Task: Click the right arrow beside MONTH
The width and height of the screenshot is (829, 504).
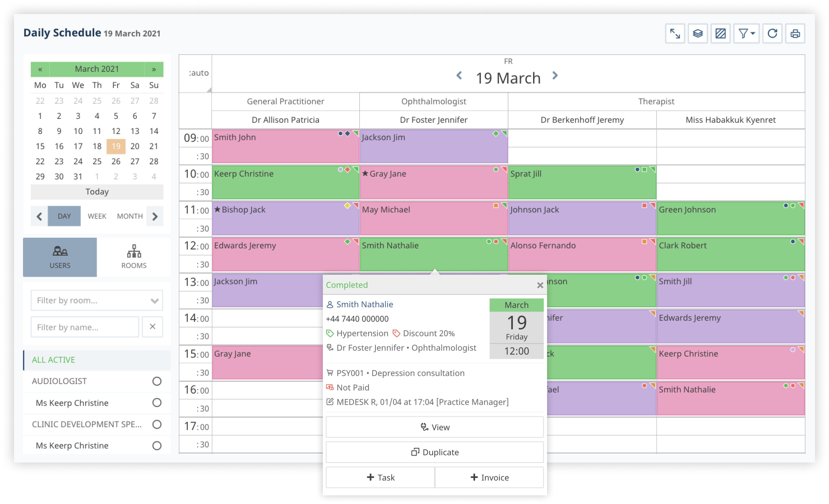Action: (155, 216)
